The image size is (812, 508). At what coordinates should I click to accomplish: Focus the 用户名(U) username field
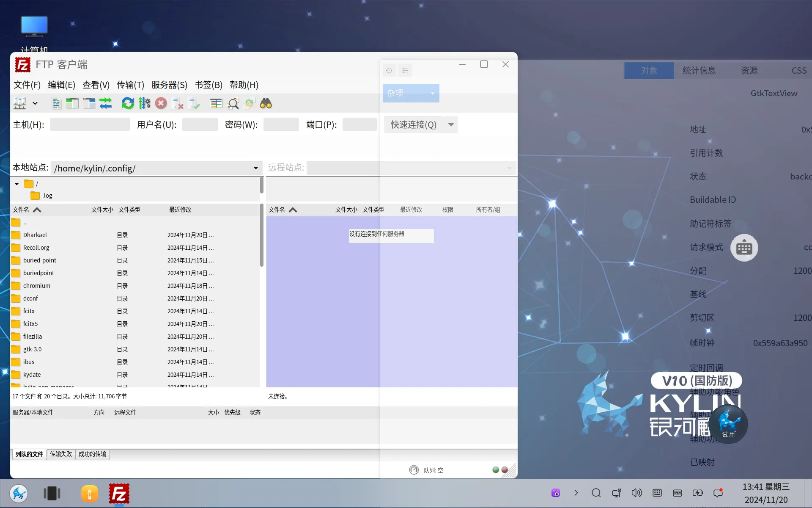(x=200, y=124)
